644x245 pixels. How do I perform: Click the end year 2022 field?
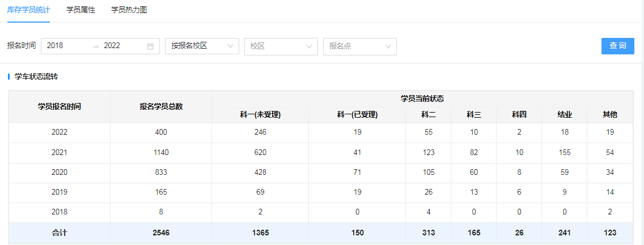122,46
